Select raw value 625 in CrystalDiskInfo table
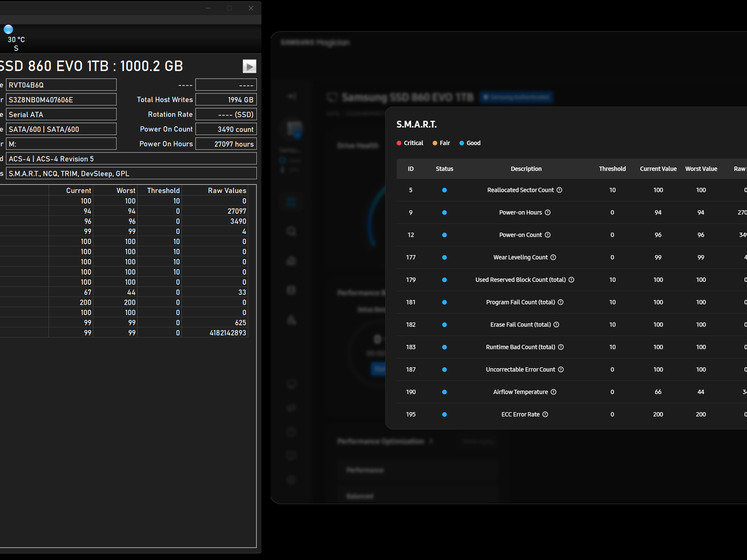Screen dimensions: 747x560 241,322
